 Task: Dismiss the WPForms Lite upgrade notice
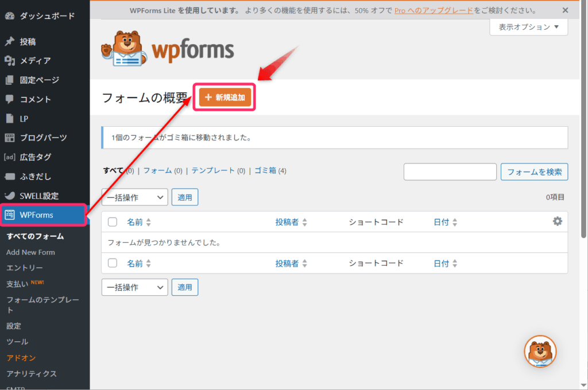565,10
